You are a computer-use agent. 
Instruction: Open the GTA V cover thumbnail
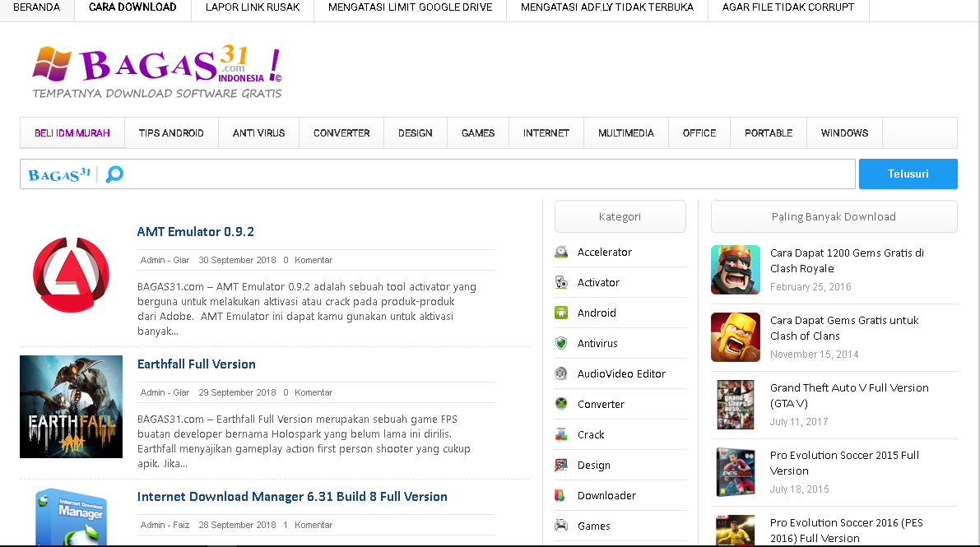point(736,405)
